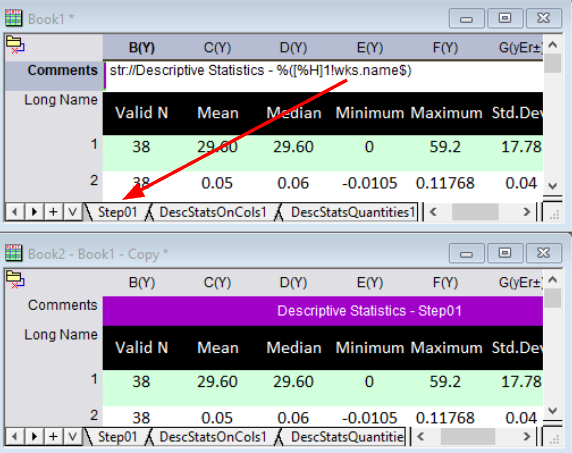This screenshot has height=453, width=572.
Task: Click scroll left arrow in Book1 horizontal scrollbar
Action: tap(433, 212)
